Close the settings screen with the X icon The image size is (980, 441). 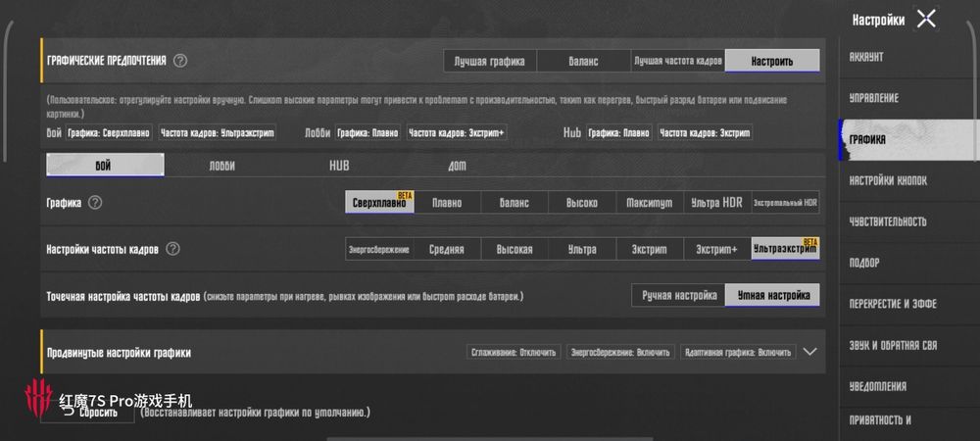[x=926, y=20]
